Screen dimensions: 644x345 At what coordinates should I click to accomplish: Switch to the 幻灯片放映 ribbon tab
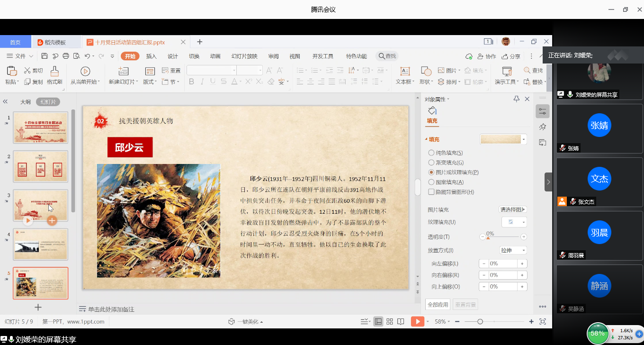click(x=244, y=56)
